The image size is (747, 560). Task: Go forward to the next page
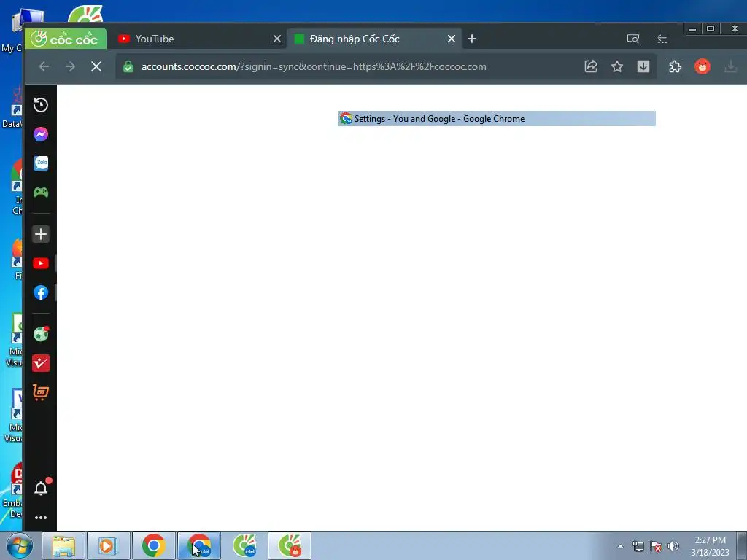coord(70,66)
